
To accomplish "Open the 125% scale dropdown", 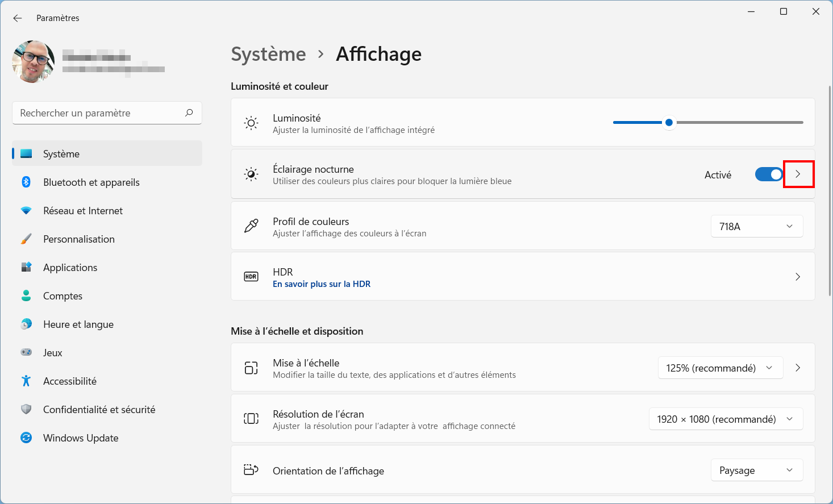I will [720, 368].
